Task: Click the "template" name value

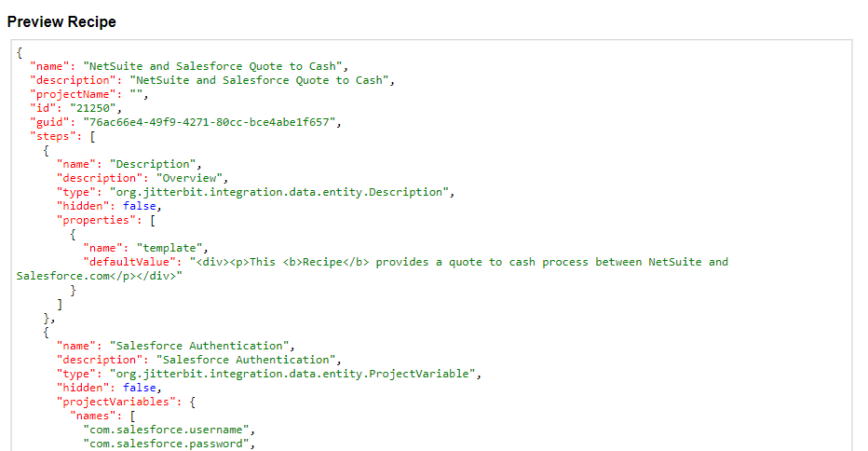Action: pos(171,248)
